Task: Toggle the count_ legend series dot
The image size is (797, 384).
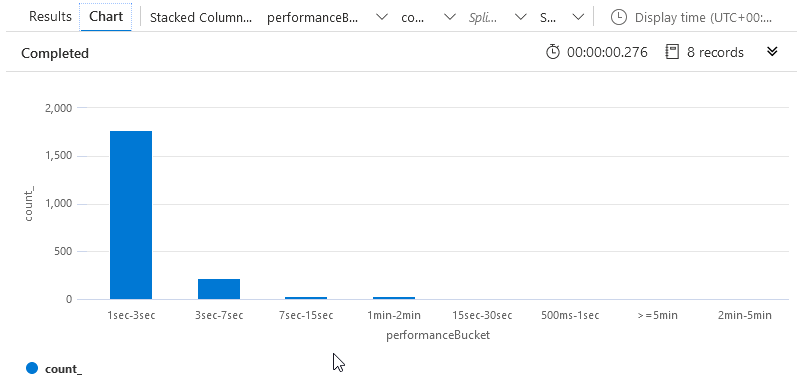Action: click(32, 368)
